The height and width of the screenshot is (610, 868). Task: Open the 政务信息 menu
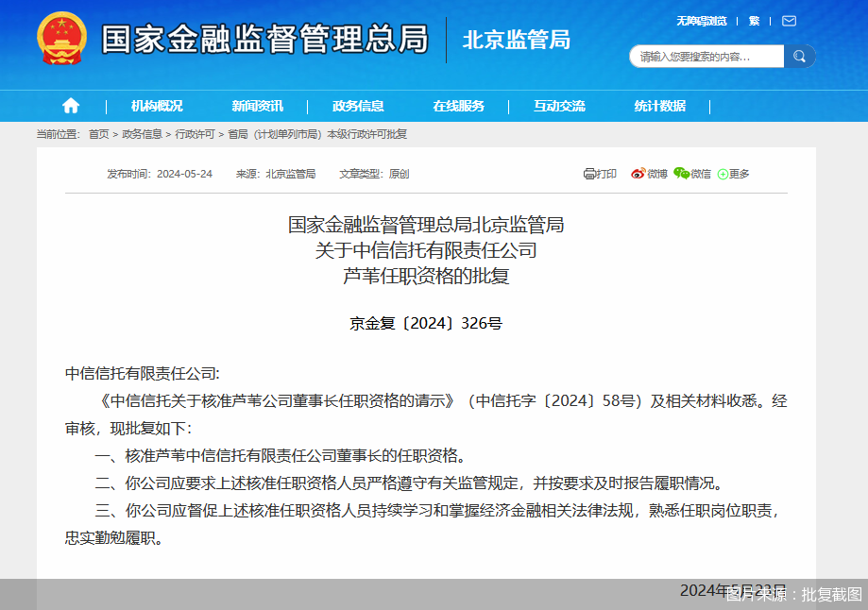(x=358, y=106)
